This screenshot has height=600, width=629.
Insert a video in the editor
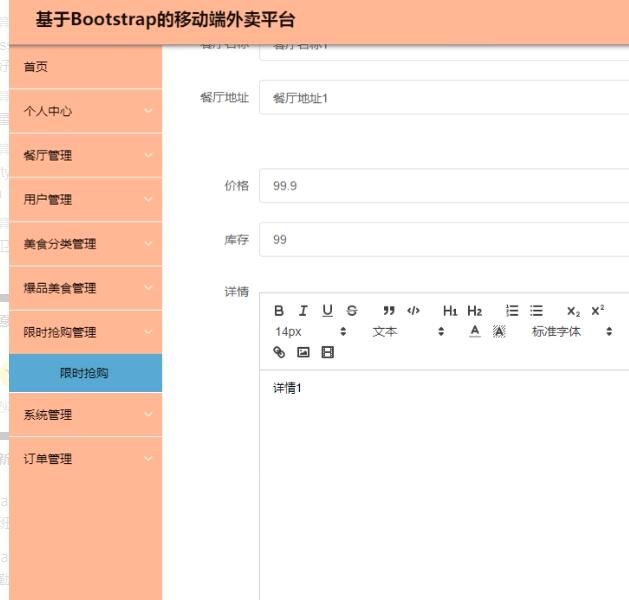pyautogui.click(x=327, y=352)
